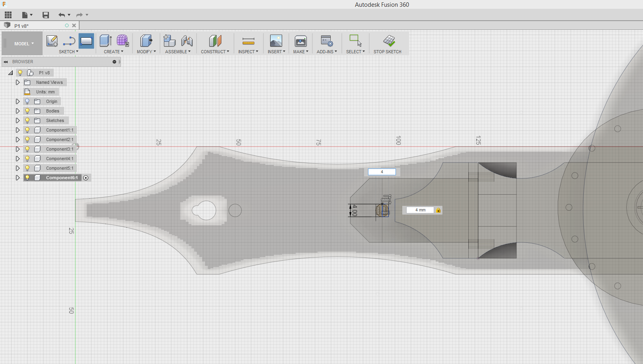Select the Offset Plane construct icon

pyautogui.click(x=215, y=41)
